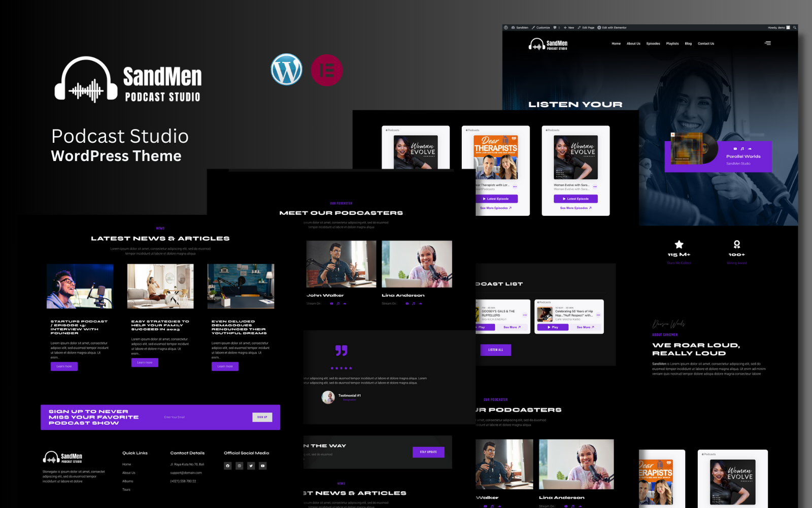The image size is (812, 508).
Task: Click the comments bubble icon in admin bar
Action: (555, 27)
